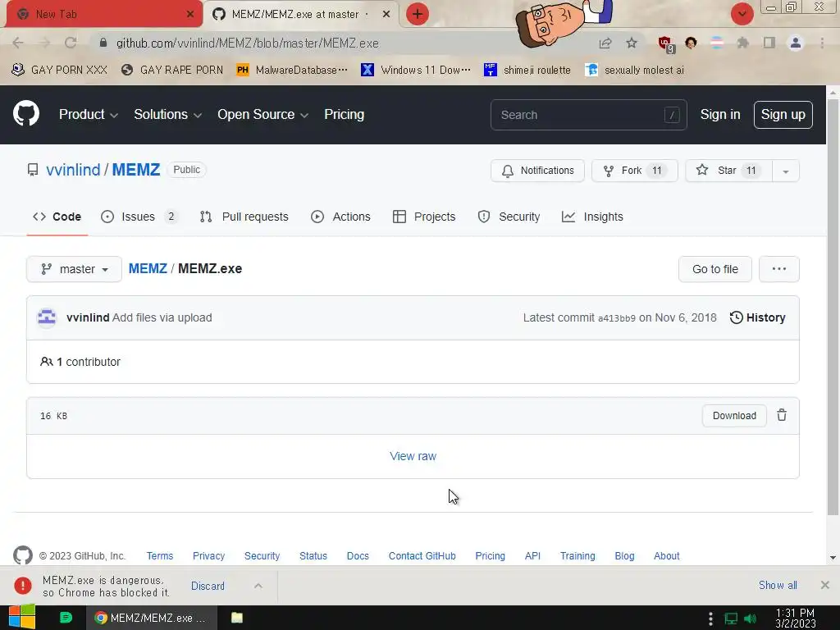Viewport: 840px width, 630px height.
Task: Expand the Solutions menu
Action: tap(167, 114)
